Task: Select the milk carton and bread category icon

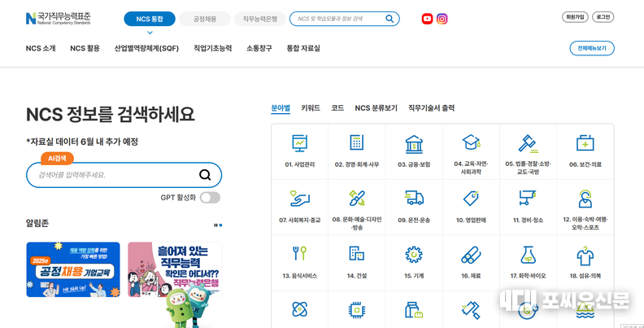Action: tap(414, 309)
